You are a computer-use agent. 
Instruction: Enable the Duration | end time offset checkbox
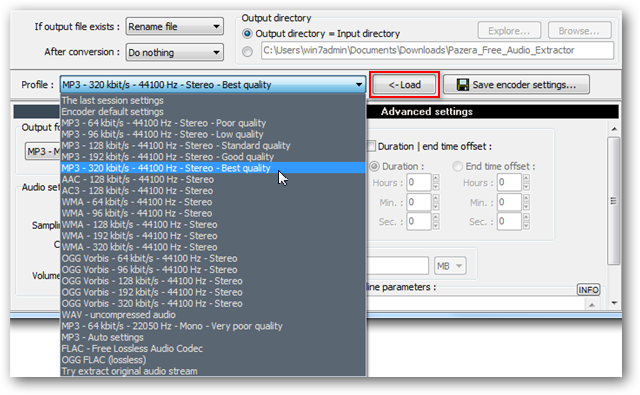point(371,146)
